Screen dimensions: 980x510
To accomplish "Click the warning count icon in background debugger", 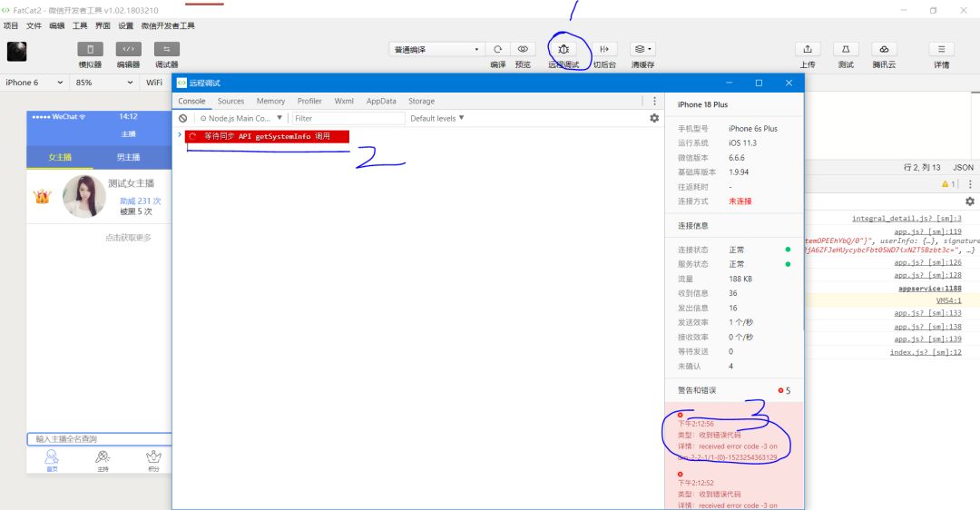I will tap(949, 183).
